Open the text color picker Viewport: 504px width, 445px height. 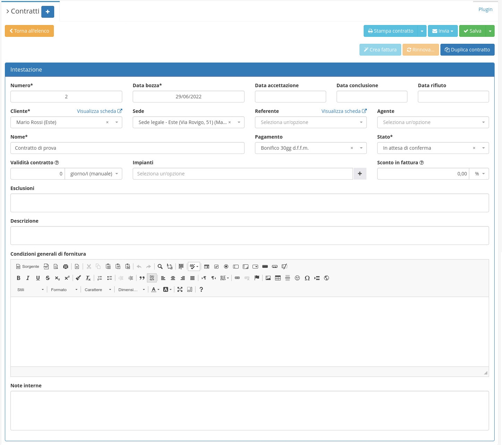(x=155, y=290)
